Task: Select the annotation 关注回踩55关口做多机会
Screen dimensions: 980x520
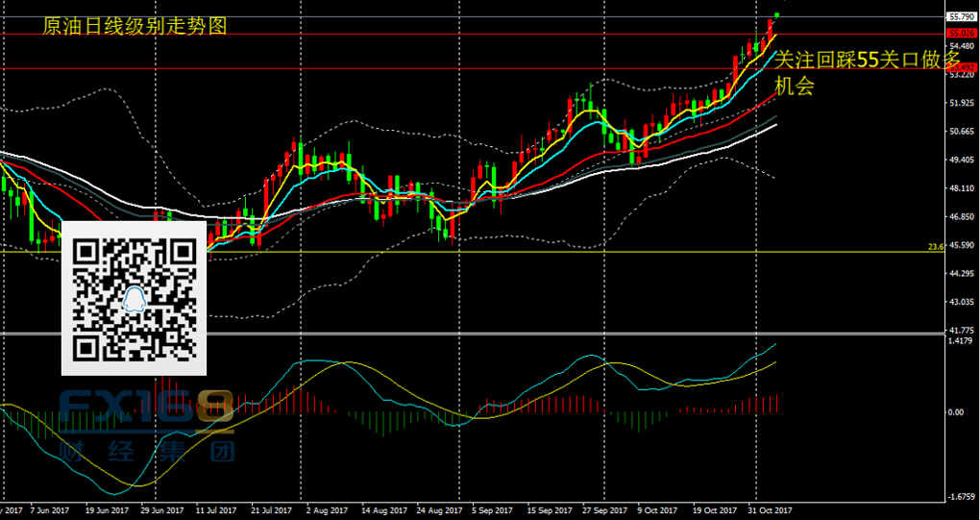Action: (x=867, y=72)
